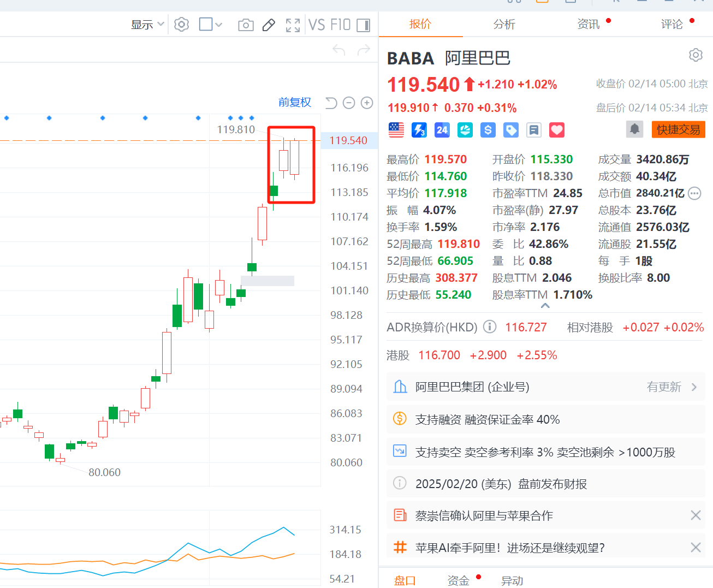The width and height of the screenshot is (713, 588).
Task: Click the 快捷交易 quick trade button
Action: pyautogui.click(x=678, y=129)
